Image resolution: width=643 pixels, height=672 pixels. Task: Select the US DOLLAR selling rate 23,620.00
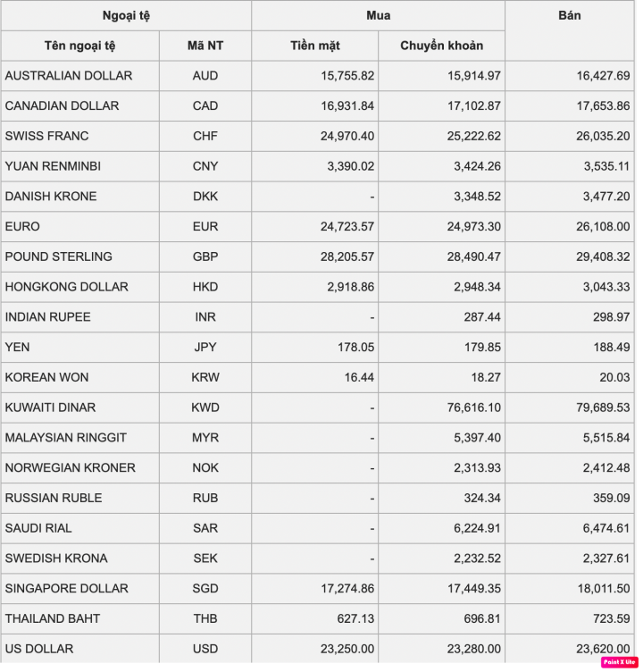603,649
